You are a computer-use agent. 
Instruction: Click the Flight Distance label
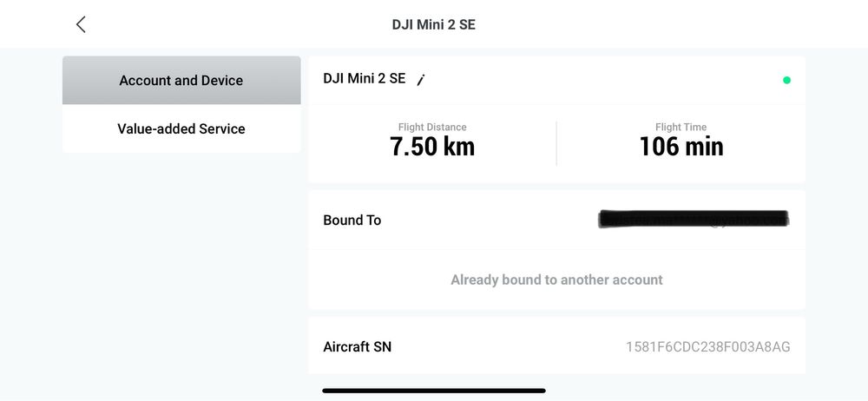tap(432, 127)
